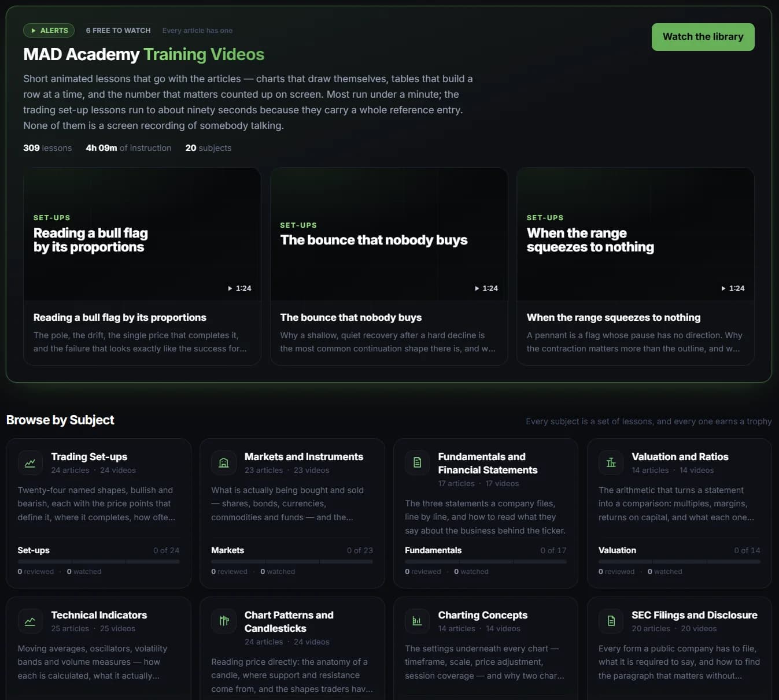Open the Valuation and Ratios subject heading
779x700 pixels.
680,457
